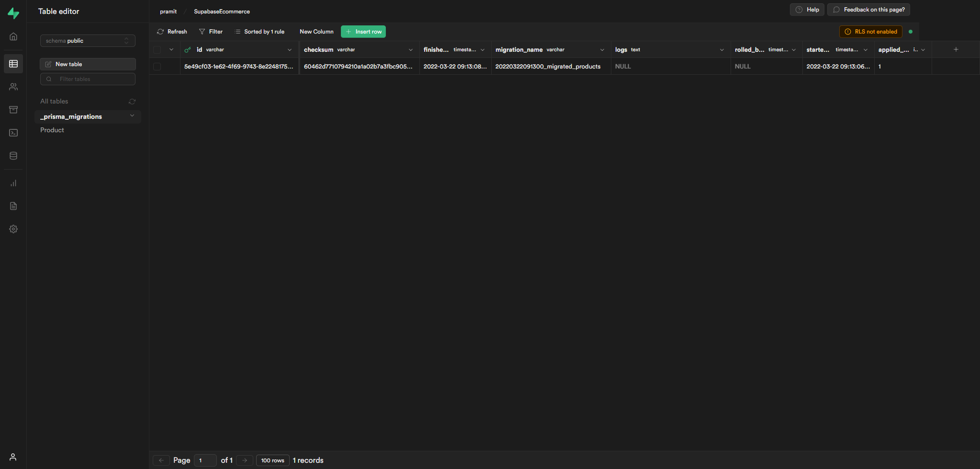Click the refresh tables icon beside All tables
980x469 pixels.
(x=132, y=102)
